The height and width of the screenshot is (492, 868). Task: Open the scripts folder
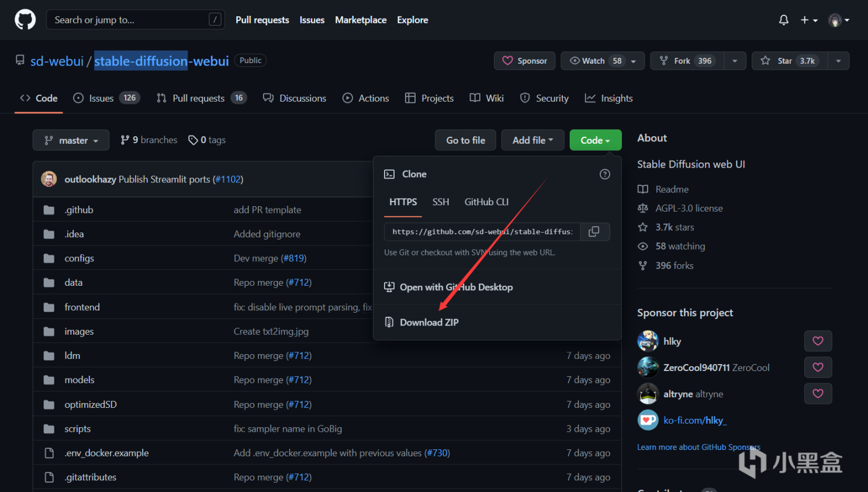(78, 429)
